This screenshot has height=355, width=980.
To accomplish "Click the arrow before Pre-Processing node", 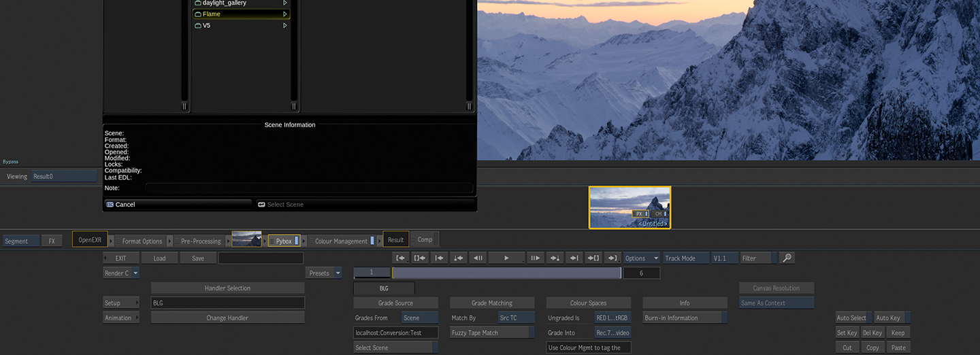I will pos(170,241).
